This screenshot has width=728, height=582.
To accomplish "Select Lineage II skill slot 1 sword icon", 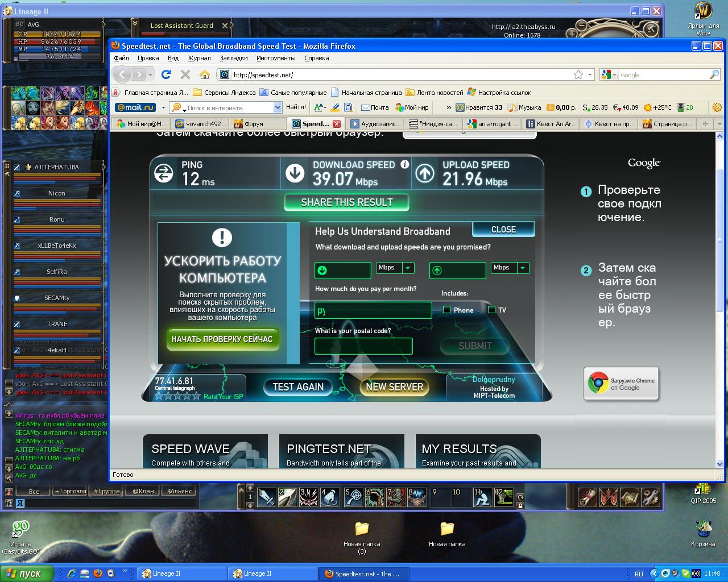I will pos(267,497).
